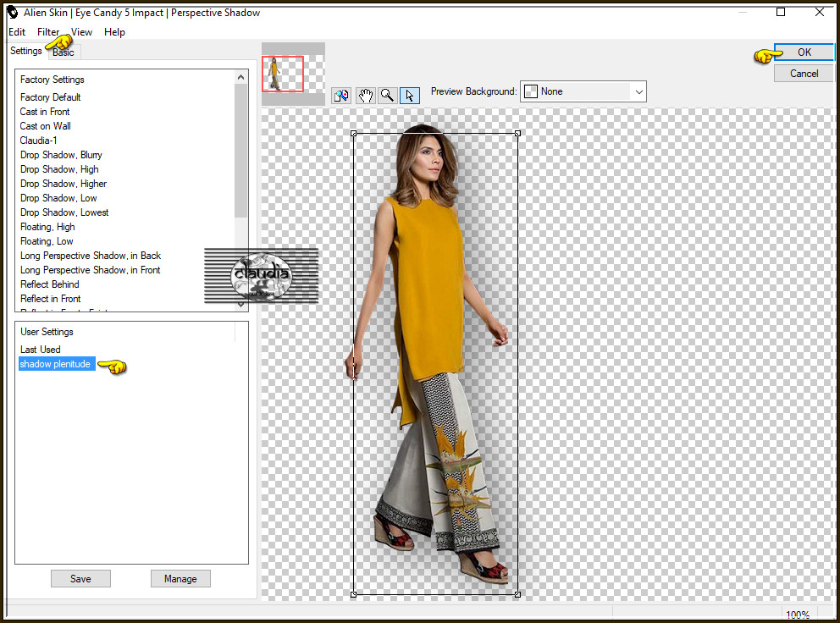840x623 pixels.
Task: Switch to the Settings tab
Action: (25, 51)
